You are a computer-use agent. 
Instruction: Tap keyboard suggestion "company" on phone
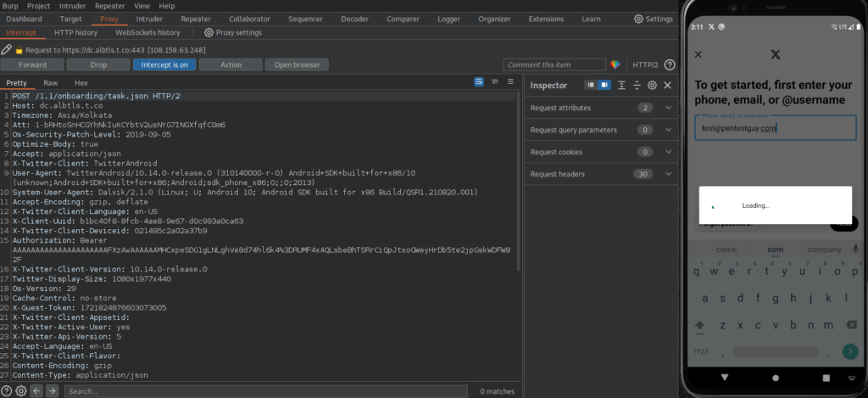[x=824, y=249]
